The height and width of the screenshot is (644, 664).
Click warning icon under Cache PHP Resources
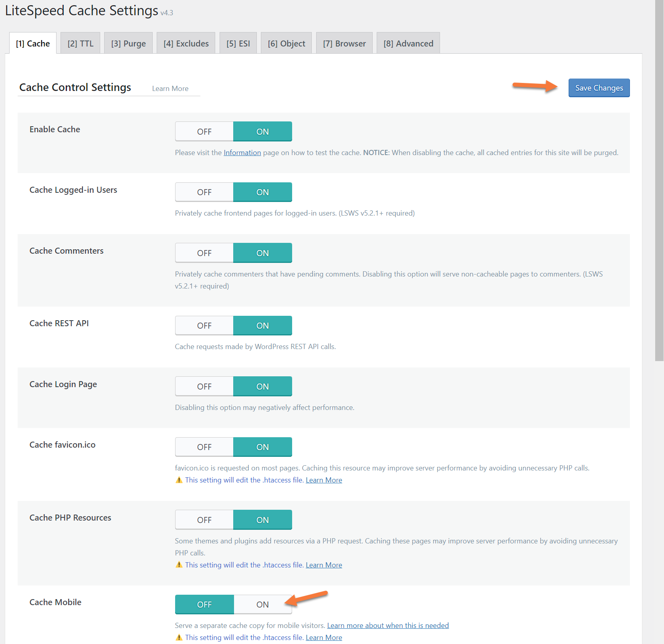[179, 565]
